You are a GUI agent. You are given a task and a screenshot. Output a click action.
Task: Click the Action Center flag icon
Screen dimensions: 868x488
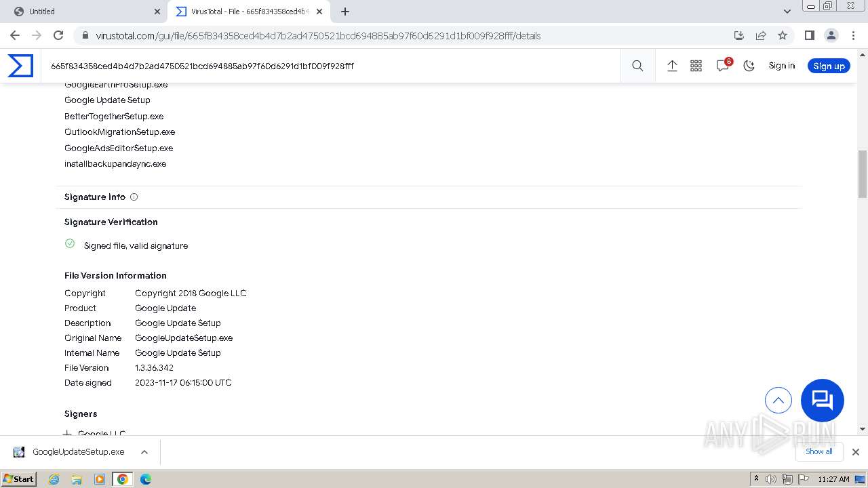803,479
